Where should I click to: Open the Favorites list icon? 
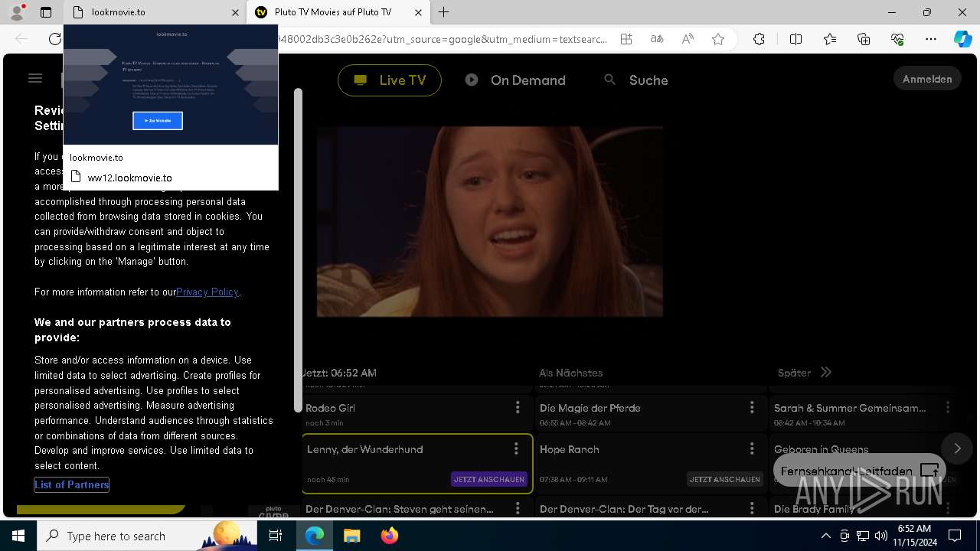(x=830, y=39)
